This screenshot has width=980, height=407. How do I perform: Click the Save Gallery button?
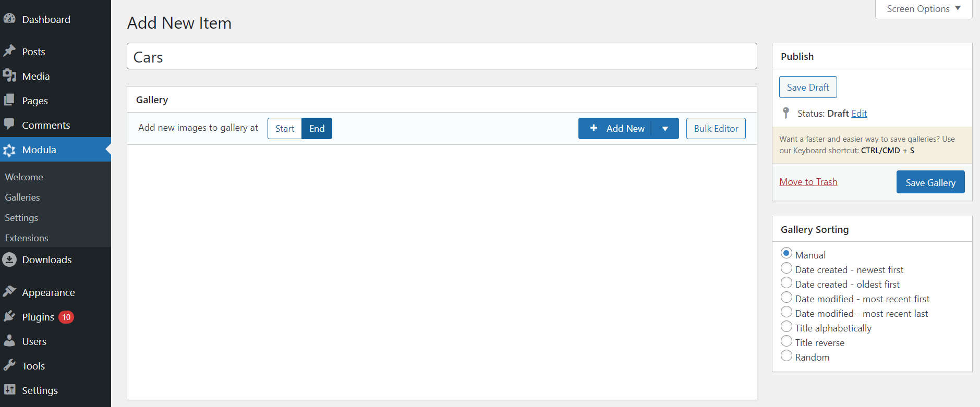930,182
